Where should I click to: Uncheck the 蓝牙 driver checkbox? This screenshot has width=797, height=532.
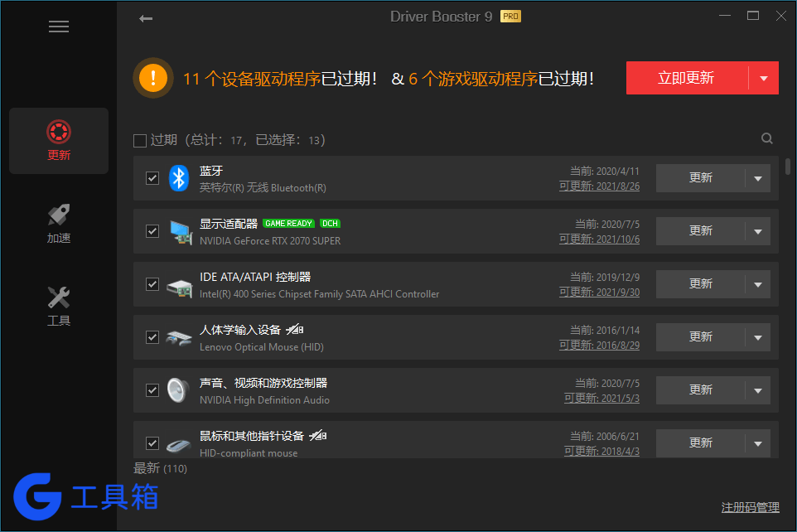coord(152,178)
